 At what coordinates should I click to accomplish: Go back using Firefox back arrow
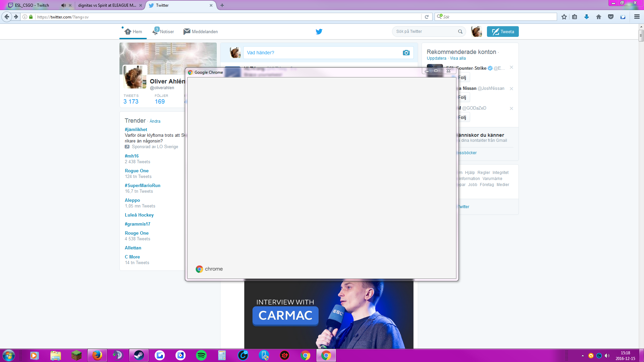7,17
